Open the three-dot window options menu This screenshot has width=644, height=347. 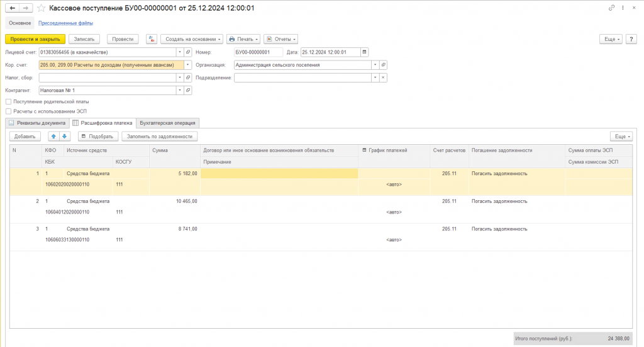pyautogui.click(x=623, y=8)
